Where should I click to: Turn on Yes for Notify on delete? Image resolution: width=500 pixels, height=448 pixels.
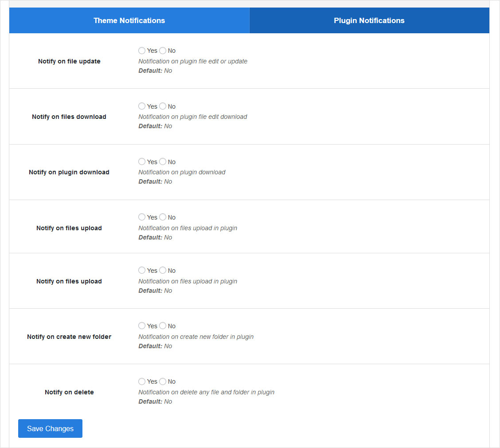[x=142, y=381]
